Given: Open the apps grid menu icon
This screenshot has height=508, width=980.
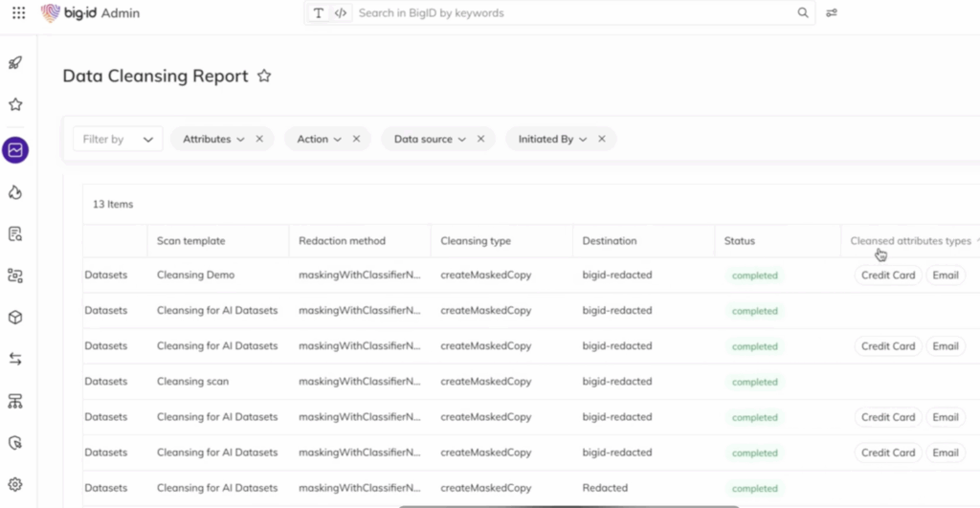Looking at the screenshot, I should pyautogui.click(x=18, y=13).
